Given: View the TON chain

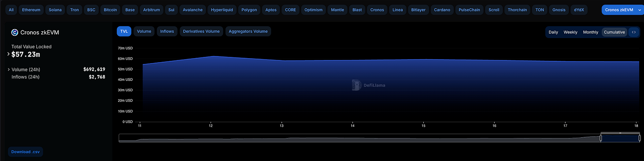Looking at the screenshot, I should pyautogui.click(x=540, y=10).
